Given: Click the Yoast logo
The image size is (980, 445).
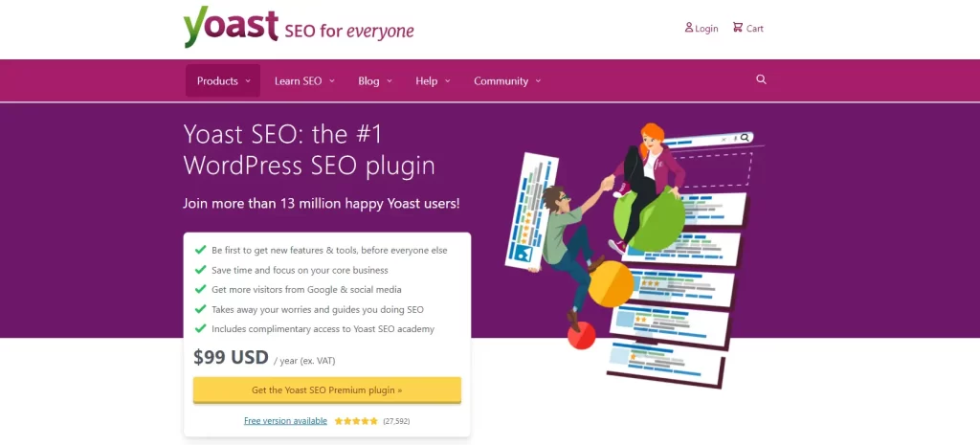Looking at the screenshot, I should (x=231, y=27).
